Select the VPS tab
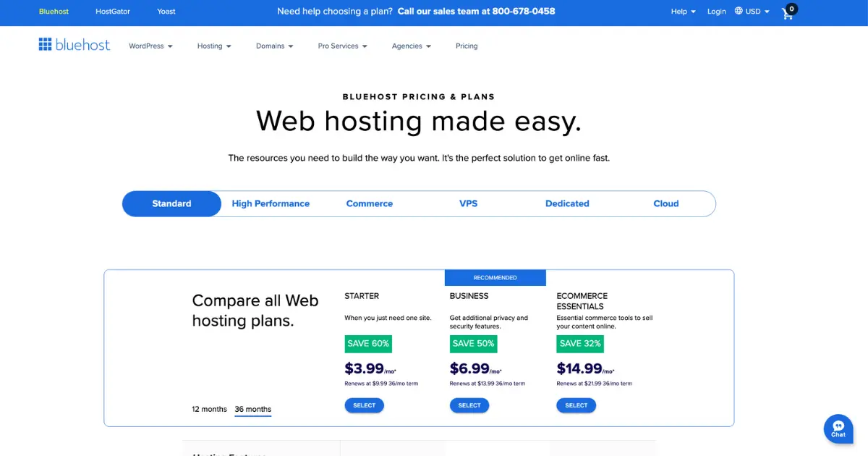This screenshot has width=868, height=456. 469,204
